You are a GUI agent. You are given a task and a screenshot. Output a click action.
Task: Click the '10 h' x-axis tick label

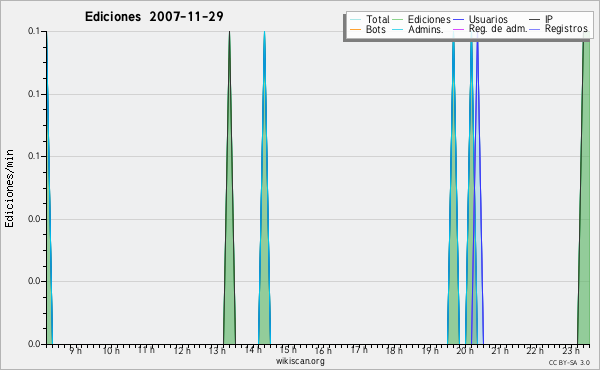coord(111,350)
